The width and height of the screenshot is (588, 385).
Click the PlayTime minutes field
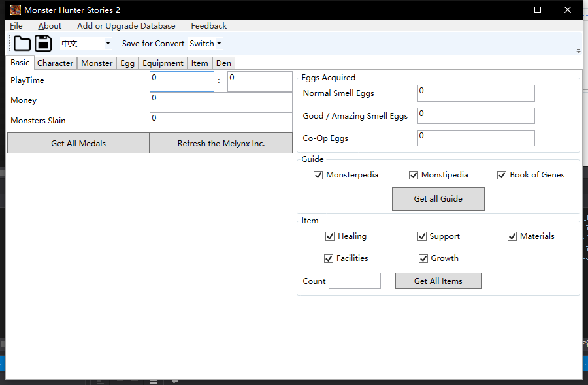tap(260, 82)
